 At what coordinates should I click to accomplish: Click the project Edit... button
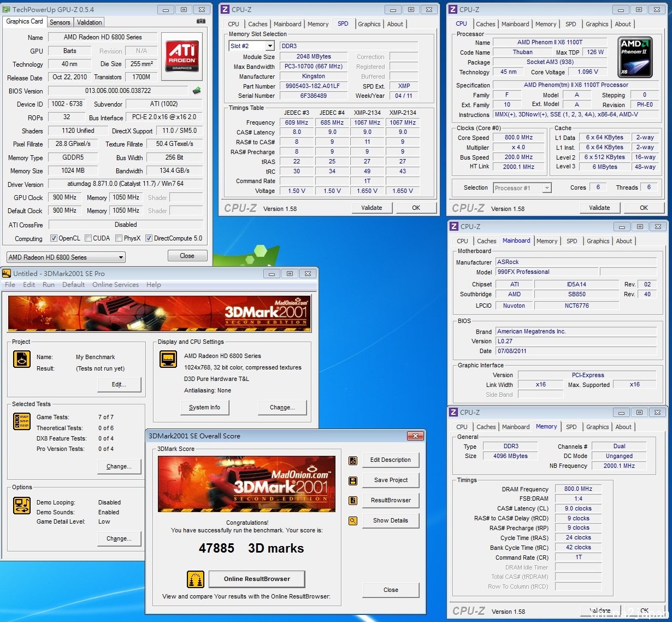coord(119,385)
